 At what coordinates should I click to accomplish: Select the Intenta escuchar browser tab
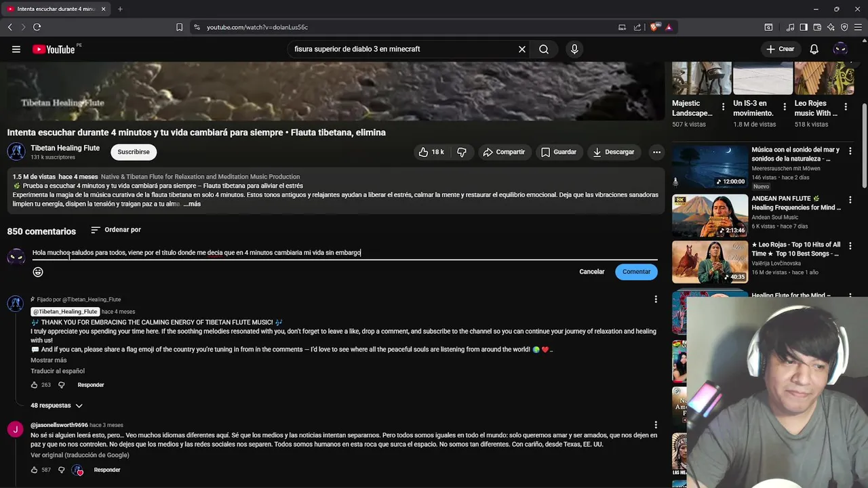(x=57, y=9)
